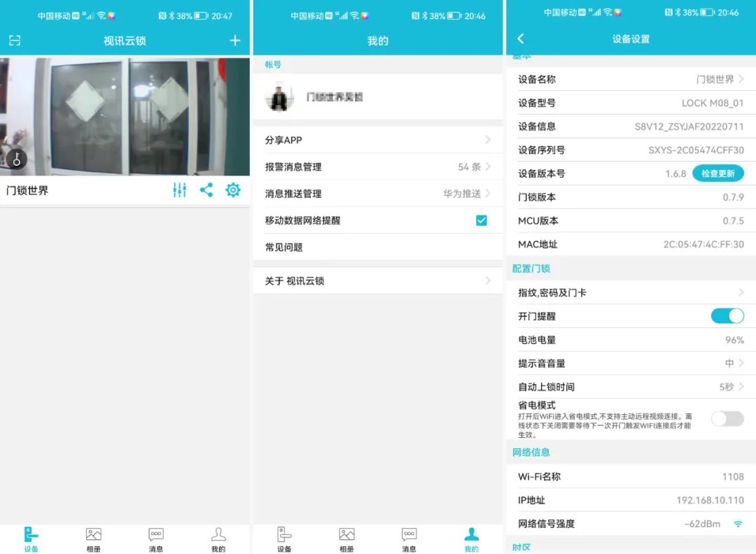Viewport: 756px width, 554px height.
Task: Turn on 省电模式 switch
Action: coord(727,418)
